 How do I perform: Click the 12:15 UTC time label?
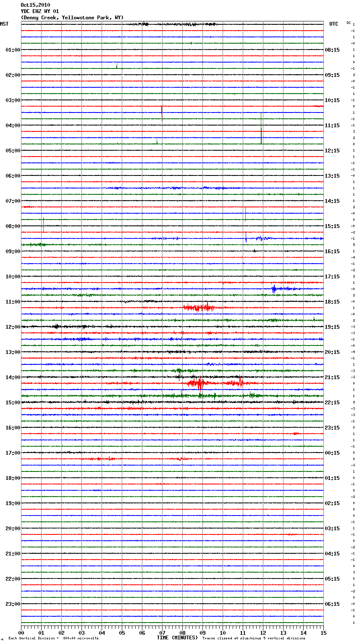pyautogui.click(x=332, y=151)
